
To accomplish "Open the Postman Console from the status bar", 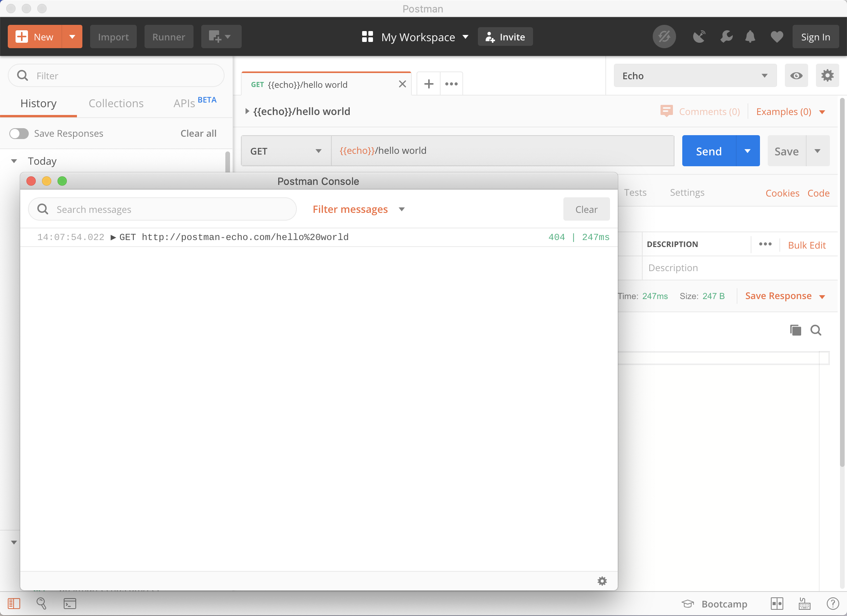I will tap(70, 603).
